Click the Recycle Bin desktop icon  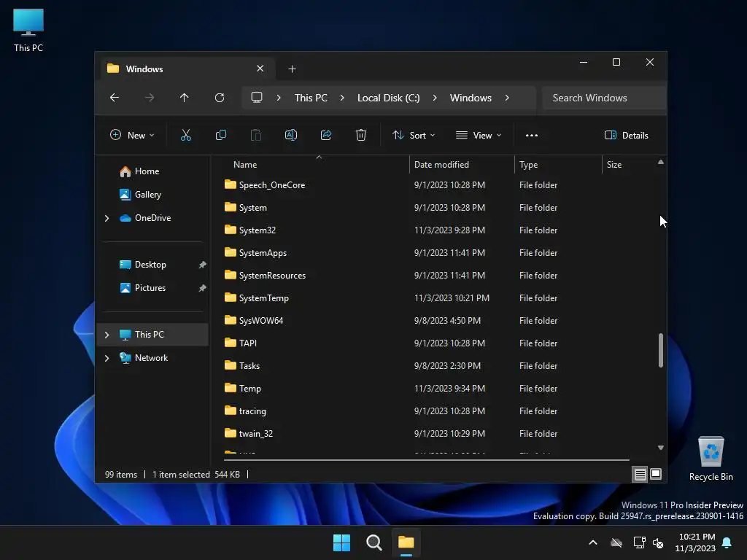click(711, 459)
